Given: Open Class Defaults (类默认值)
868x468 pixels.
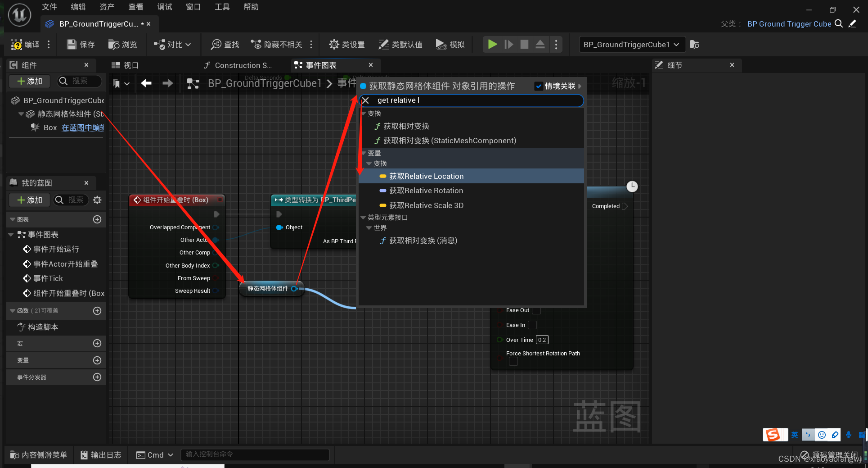Looking at the screenshot, I should (400, 45).
